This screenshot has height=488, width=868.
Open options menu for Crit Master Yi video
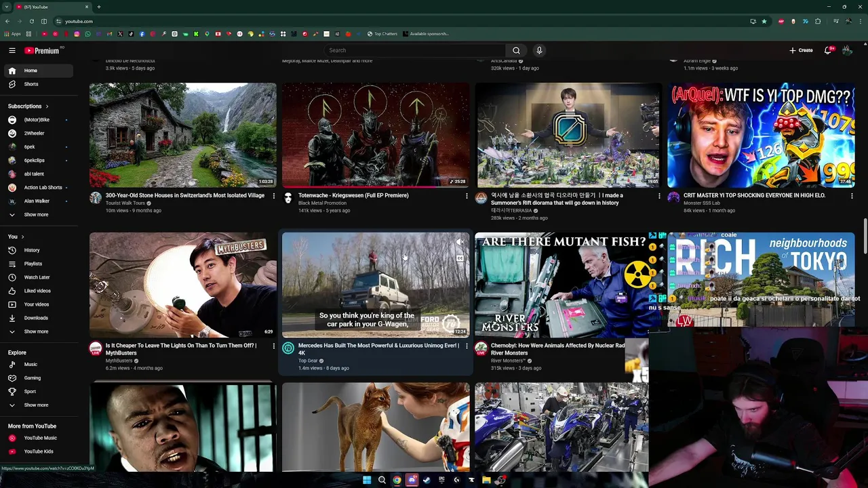coord(851,197)
